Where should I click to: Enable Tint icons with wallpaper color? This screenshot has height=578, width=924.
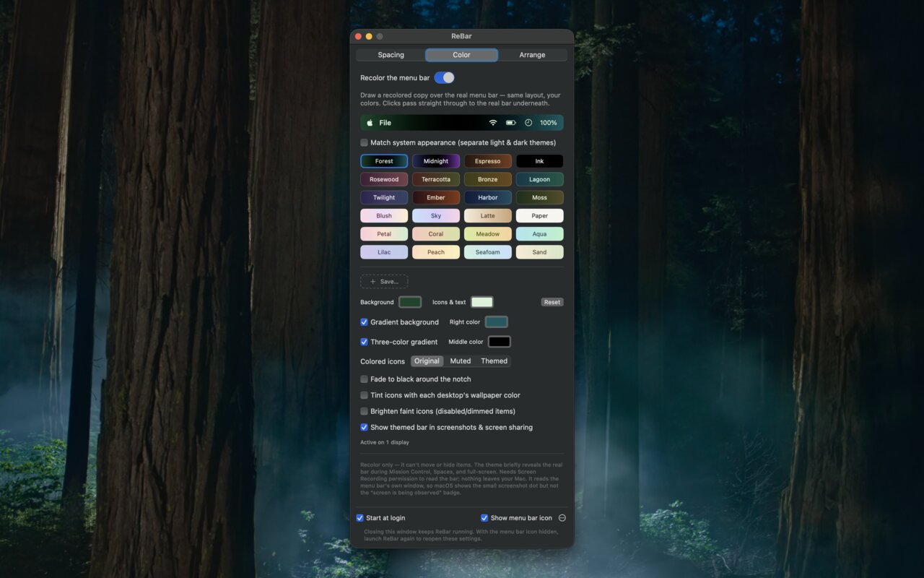point(365,395)
